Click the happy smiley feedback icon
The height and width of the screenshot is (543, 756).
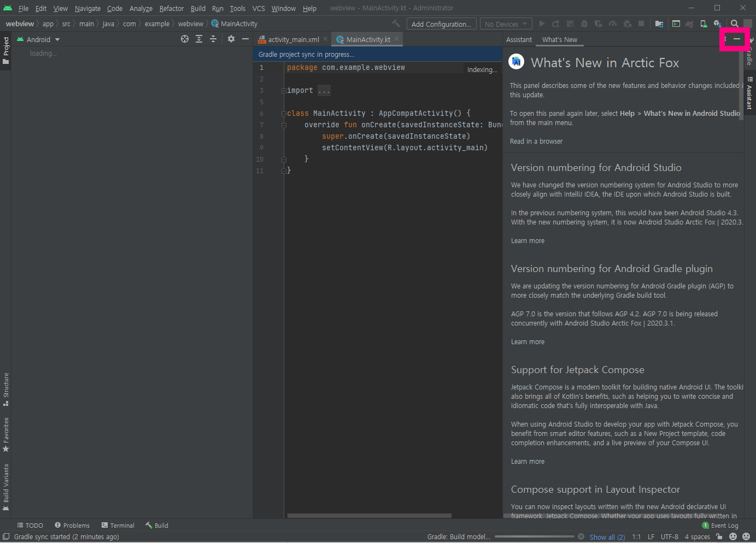tap(733, 536)
